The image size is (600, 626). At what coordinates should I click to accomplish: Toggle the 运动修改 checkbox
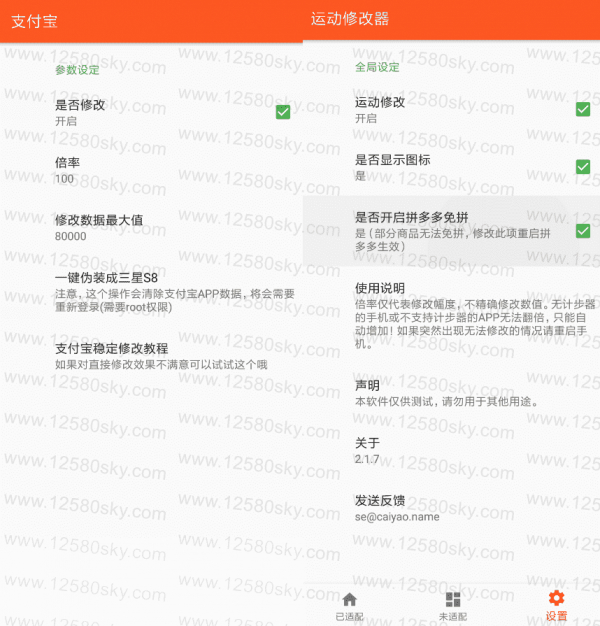(583, 109)
